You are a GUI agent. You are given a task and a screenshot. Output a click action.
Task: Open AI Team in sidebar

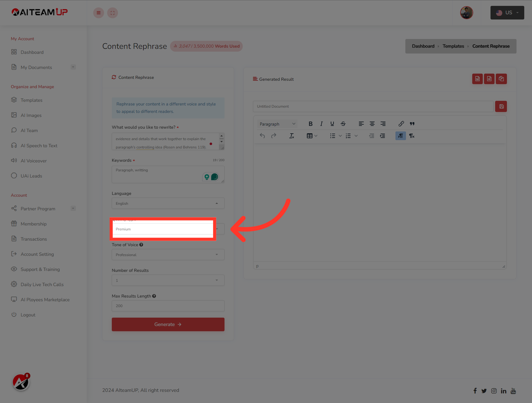point(29,131)
